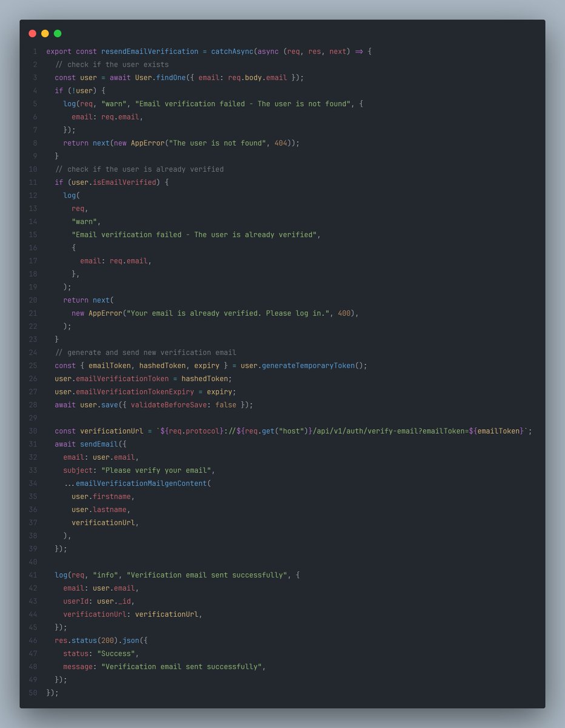The height and width of the screenshot is (728, 565).
Task: Click the green zoom traffic light button
Action: (x=56, y=34)
